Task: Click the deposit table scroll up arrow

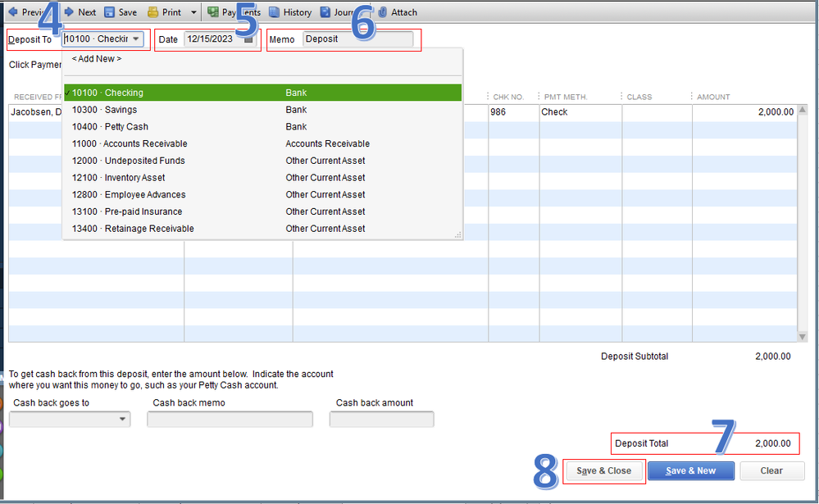Action: coord(803,110)
